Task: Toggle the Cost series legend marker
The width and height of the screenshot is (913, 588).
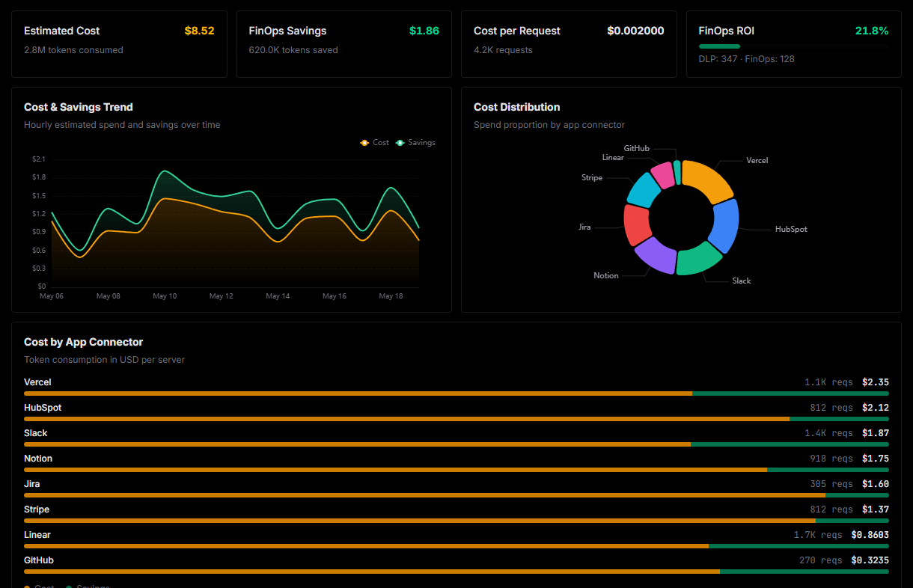Action: point(364,143)
